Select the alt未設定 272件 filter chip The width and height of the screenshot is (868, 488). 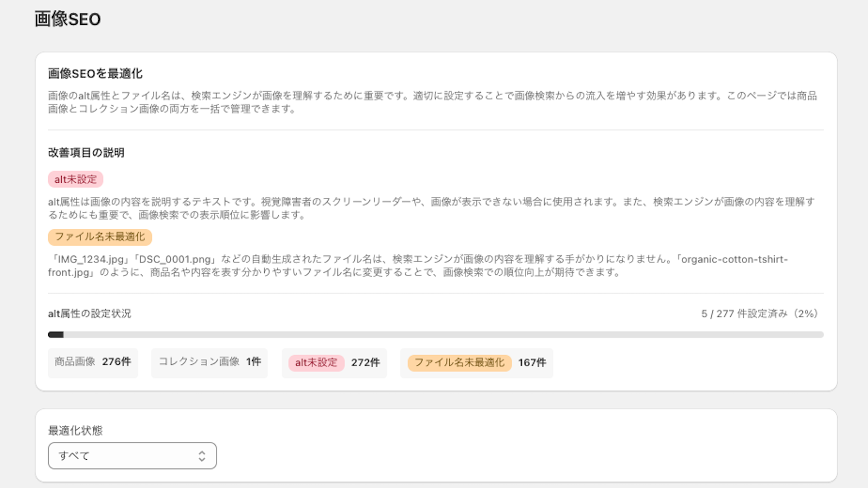pos(334,363)
